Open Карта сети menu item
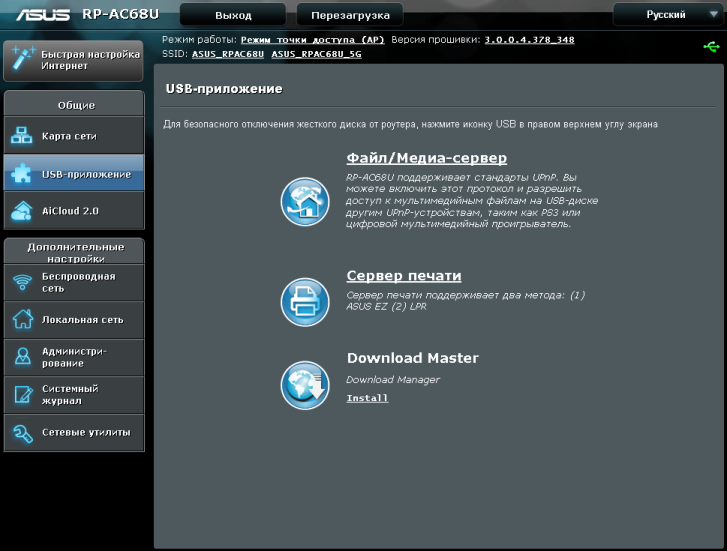This screenshot has width=727, height=551. 74,135
